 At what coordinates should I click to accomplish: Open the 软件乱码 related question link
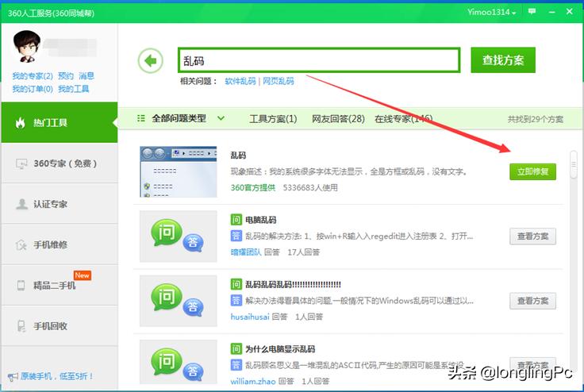pos(240,81)
